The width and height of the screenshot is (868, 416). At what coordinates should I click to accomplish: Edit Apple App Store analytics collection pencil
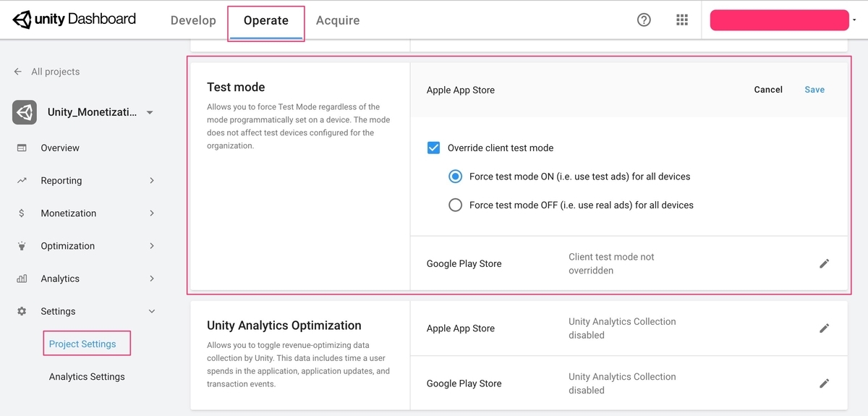824,328
